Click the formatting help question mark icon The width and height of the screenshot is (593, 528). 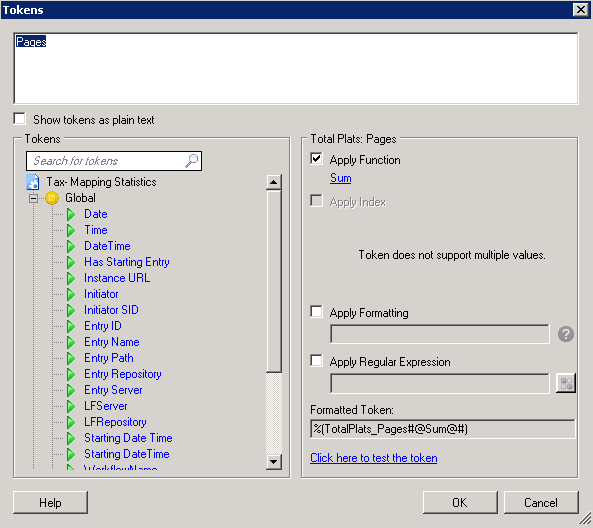pos(566,334)
